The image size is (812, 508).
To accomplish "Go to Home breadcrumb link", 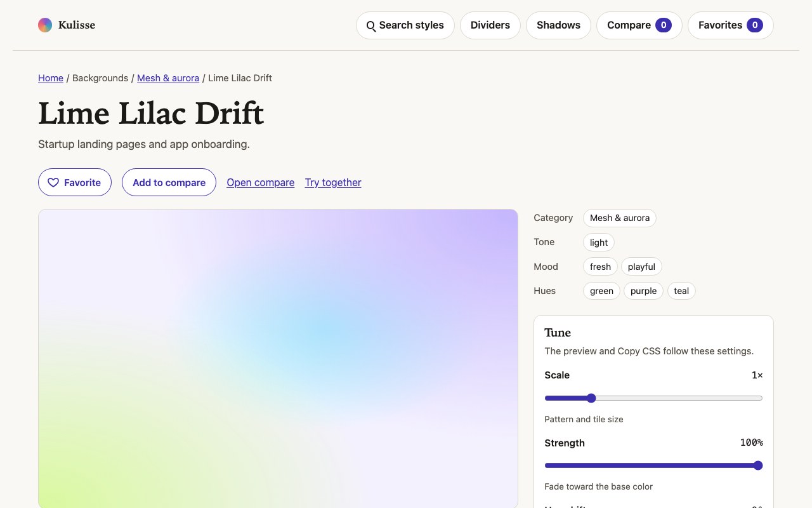I will [51, 78].
